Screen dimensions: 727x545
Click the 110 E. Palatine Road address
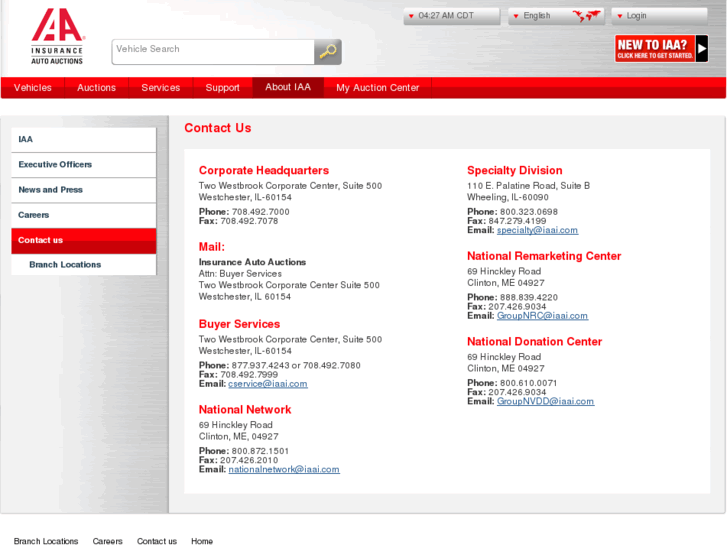pyautogui.click(x=528, y=186)
